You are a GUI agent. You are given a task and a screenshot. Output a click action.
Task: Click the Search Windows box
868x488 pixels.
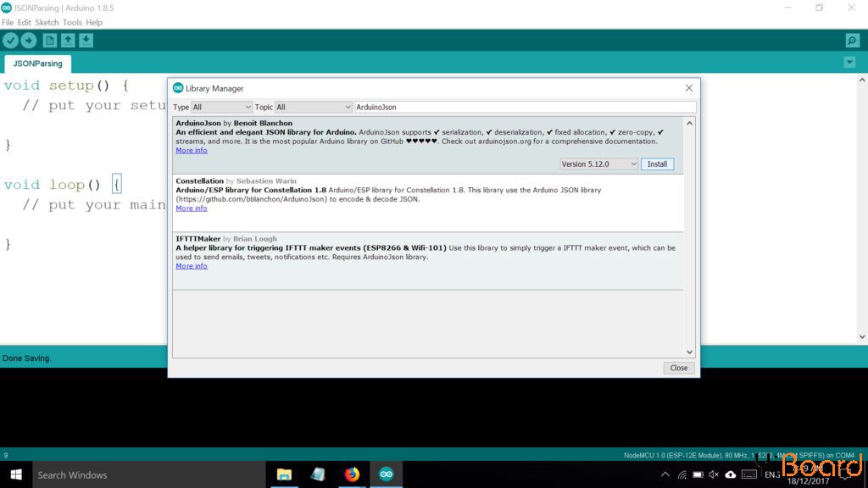149,474
